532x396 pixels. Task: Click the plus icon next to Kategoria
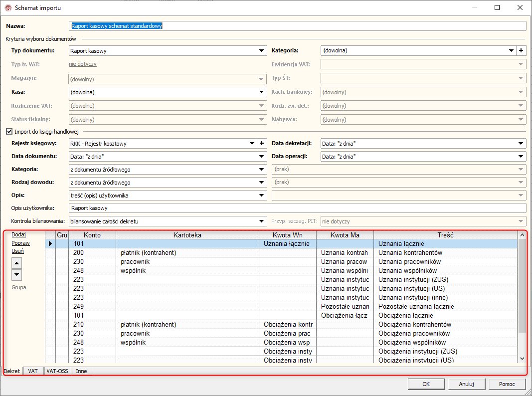(522, 50)
